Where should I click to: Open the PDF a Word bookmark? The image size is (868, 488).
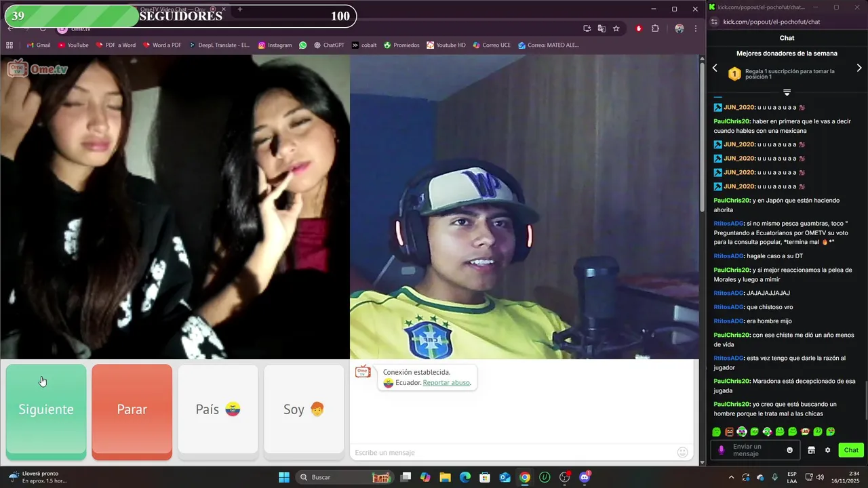(116, 45)
